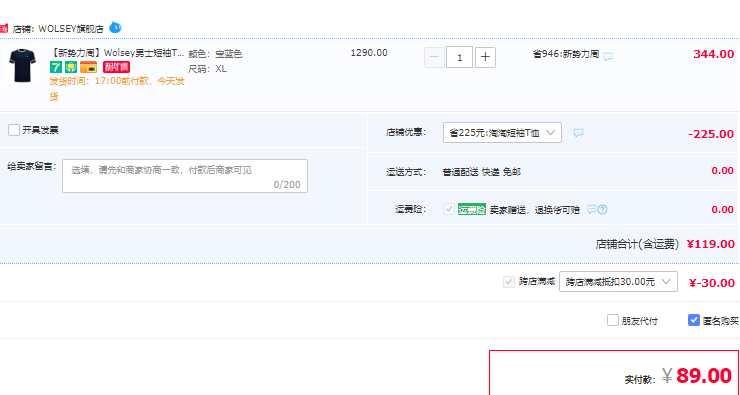The image size is (740, 395).
Task: Click the -225.00 discount amount
Action: click(711, 134)
